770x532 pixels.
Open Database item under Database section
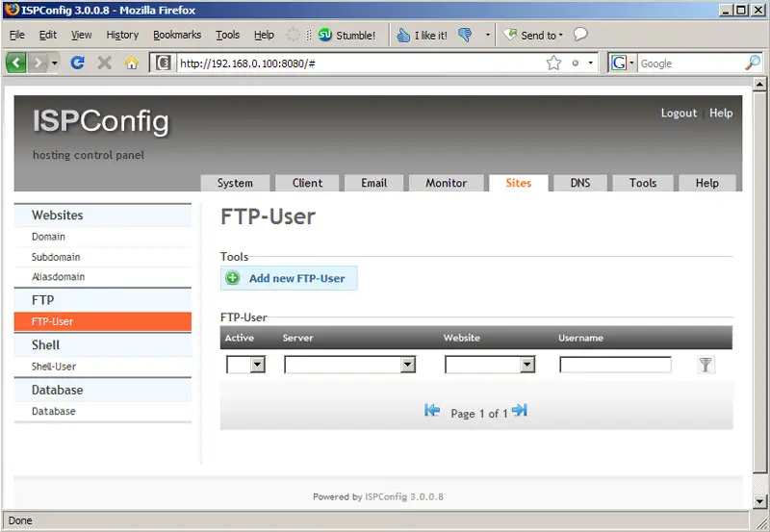click(x=103, y=412)
